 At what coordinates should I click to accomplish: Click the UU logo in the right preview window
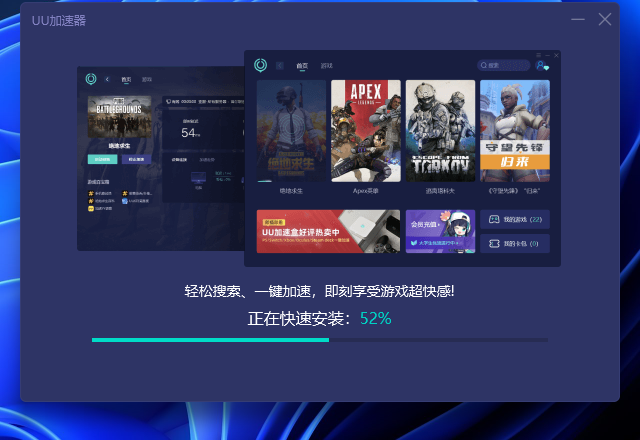coord(260,65)
